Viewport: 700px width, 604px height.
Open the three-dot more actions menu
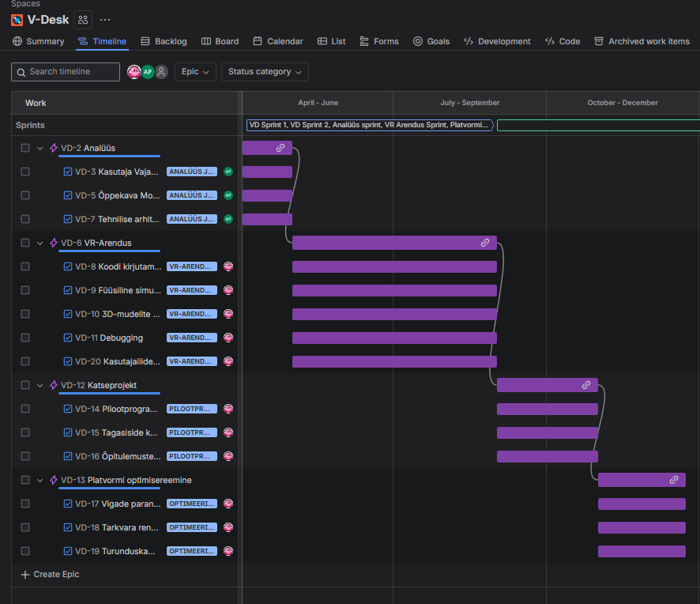(105, 20)
